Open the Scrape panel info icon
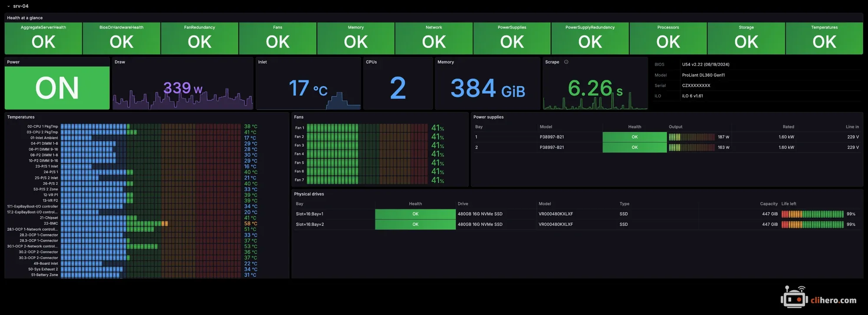 click(566, 62)
